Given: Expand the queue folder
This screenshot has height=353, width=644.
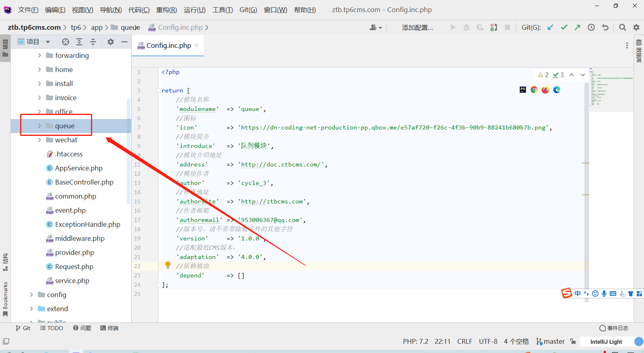Looking at the screenshot, I should 39,126.
